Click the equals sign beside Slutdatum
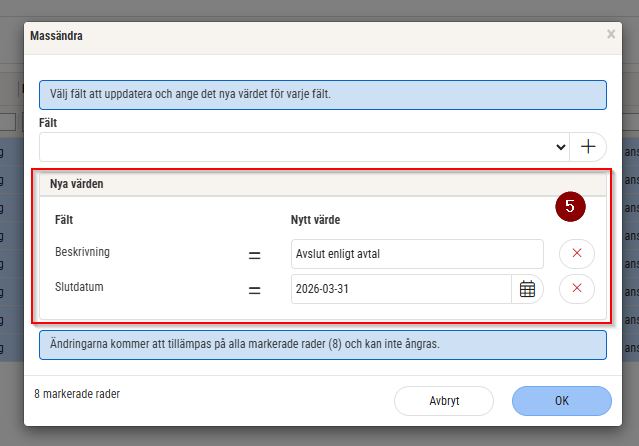 (254, 290)
